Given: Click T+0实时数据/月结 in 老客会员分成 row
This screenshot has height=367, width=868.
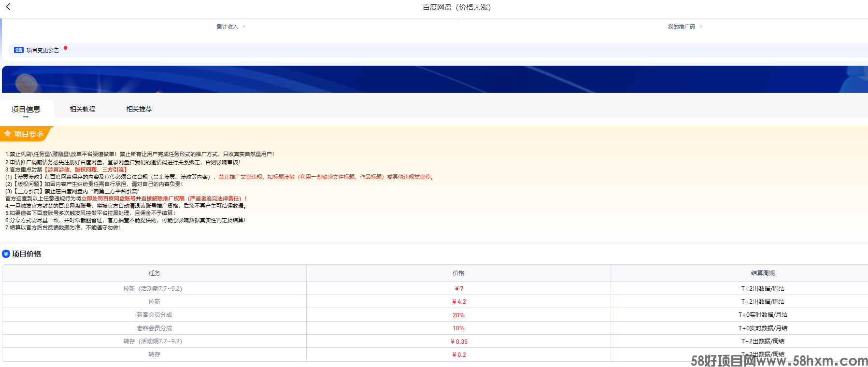Looking at the screenshot, I should point(763,328).
